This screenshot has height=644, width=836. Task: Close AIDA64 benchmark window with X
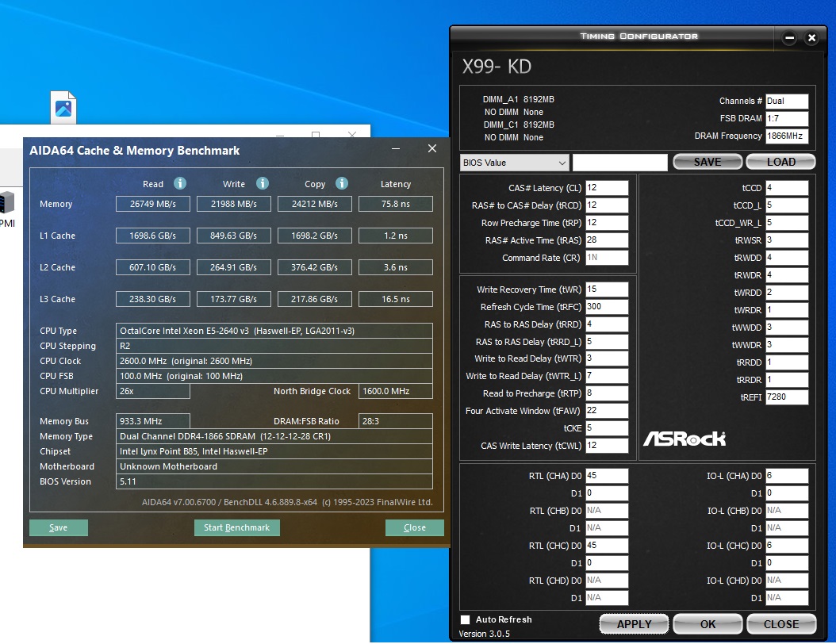432,149
